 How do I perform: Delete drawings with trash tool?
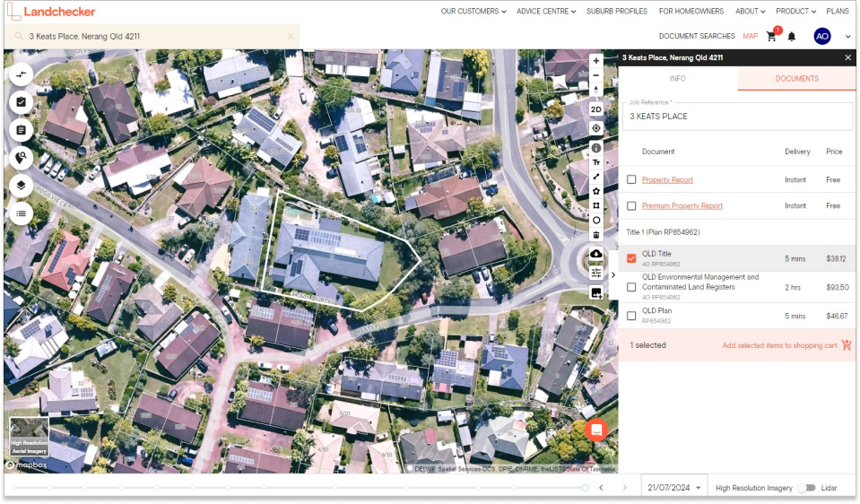point(596,235)
